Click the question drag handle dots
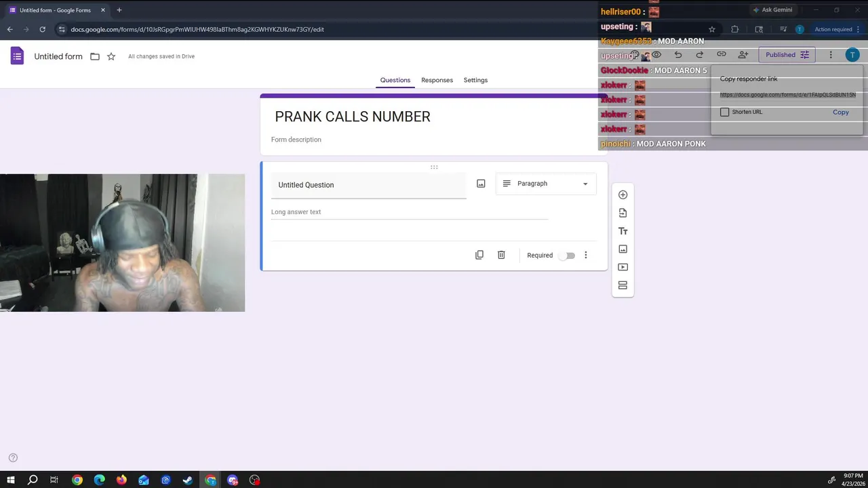The height and width of the screenshot is (488, 868). coord(434,167)
